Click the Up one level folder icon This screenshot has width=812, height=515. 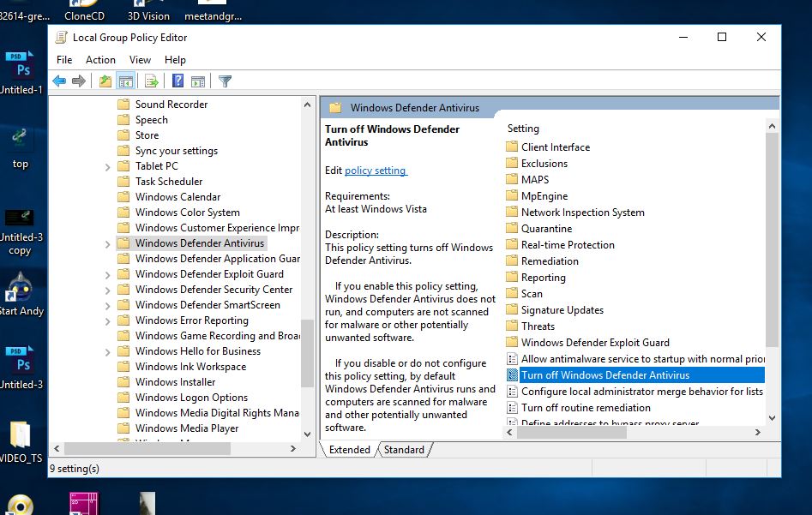(105, 81)
